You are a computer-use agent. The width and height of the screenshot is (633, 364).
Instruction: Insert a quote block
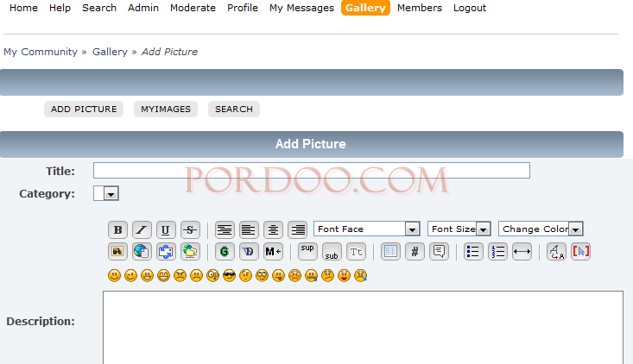click(439, 252)
